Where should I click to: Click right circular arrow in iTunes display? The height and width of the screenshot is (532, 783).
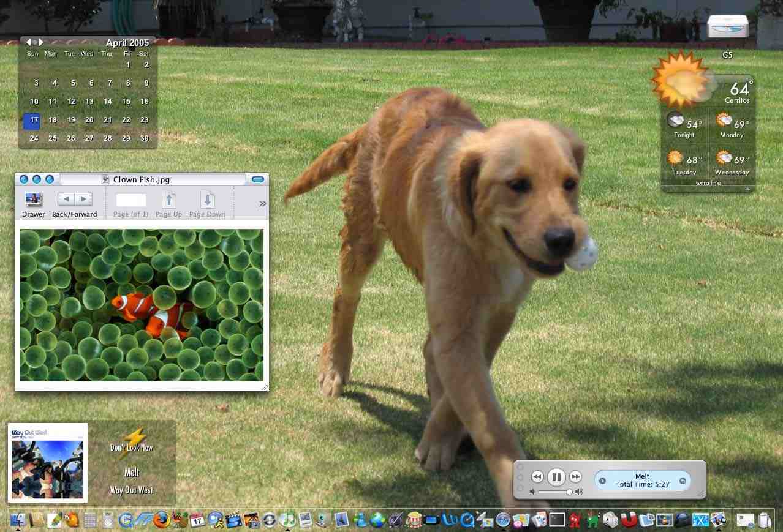click(683, 481)
